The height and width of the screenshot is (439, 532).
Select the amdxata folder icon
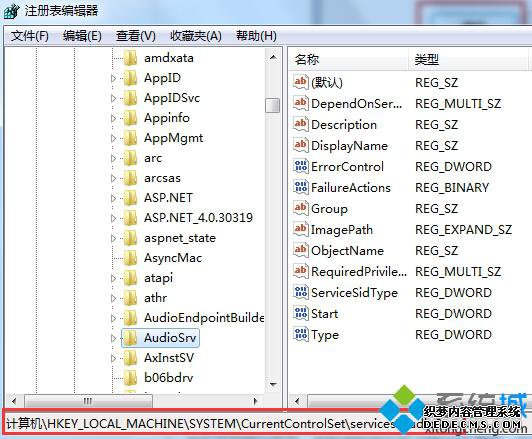pyautogui.click(x=130, y=58)
